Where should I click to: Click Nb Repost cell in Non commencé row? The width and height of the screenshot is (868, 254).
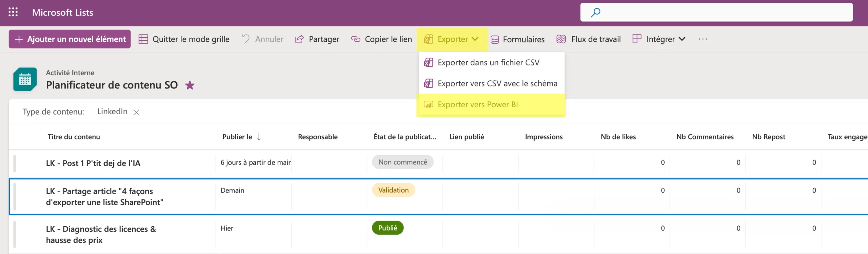point(783,163)
